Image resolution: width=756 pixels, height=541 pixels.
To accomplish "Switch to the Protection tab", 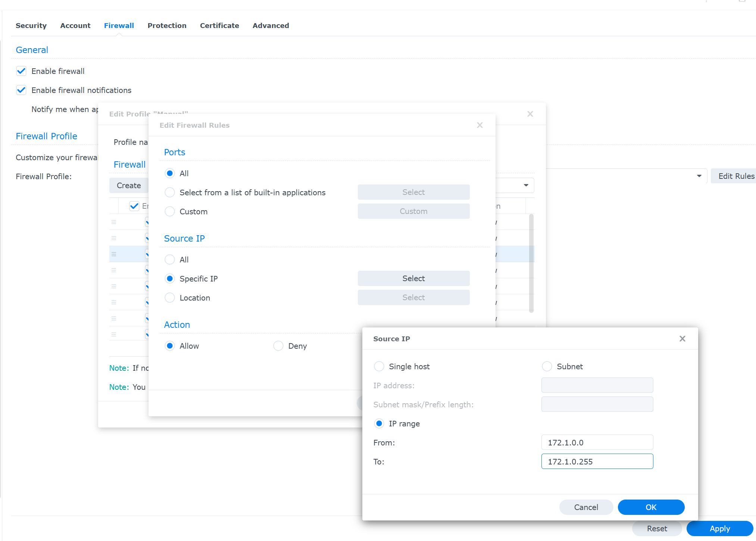I will 167,25.
